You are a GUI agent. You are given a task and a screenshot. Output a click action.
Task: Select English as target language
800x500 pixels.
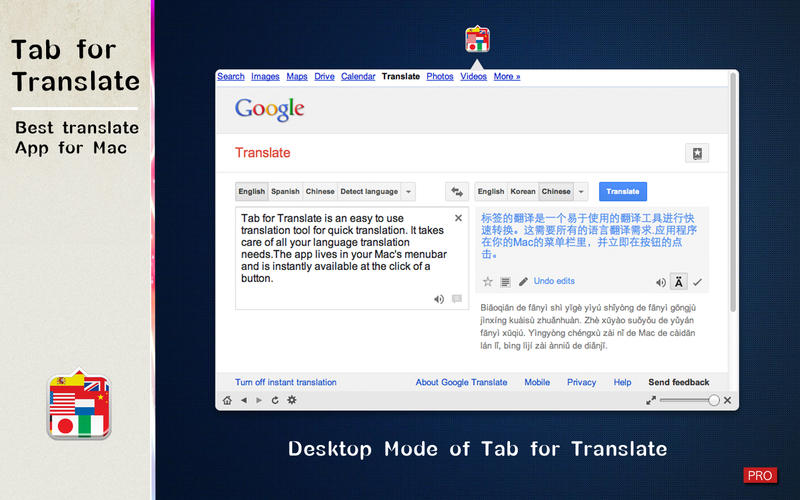(x=491, y=191)
